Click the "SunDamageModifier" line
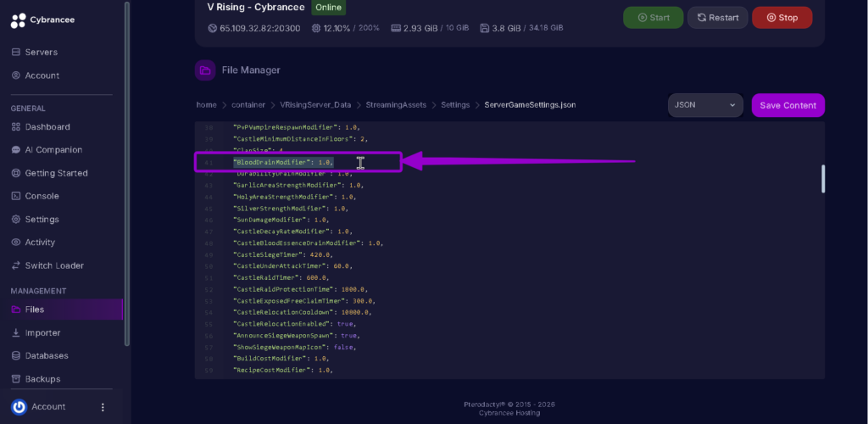This screenshot has height=424, width=868. point(281,220)
